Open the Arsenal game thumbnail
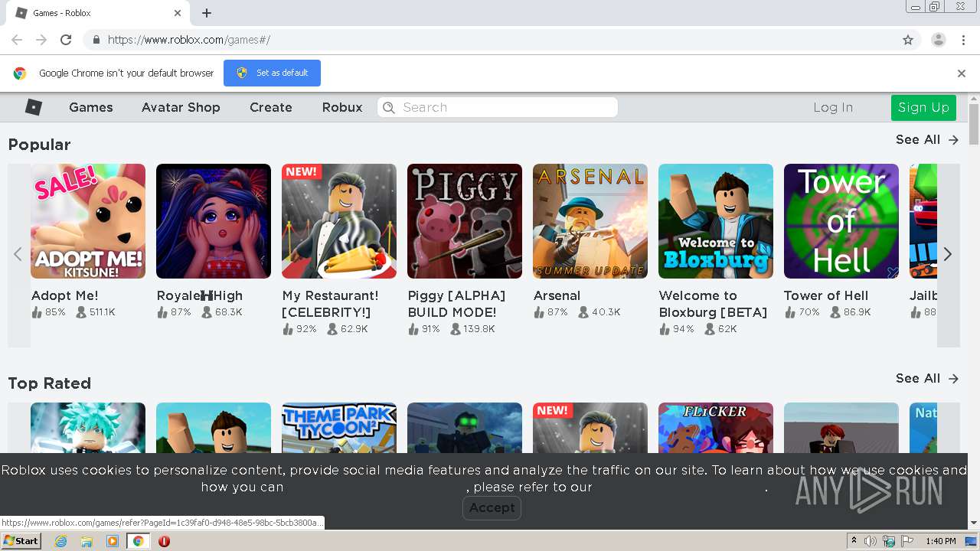980x551 pixels. tap(590, 221)
